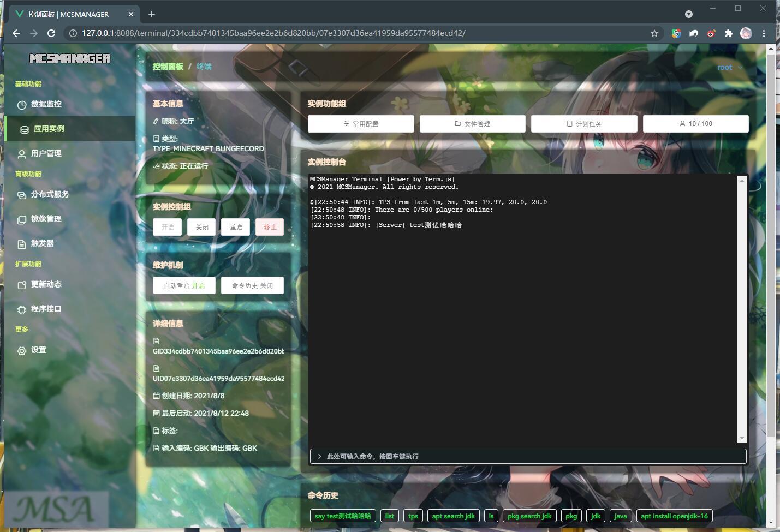This screenshot has height=532, width=780.
Task: Click 重启 to restart the instance
Action: 236,227
